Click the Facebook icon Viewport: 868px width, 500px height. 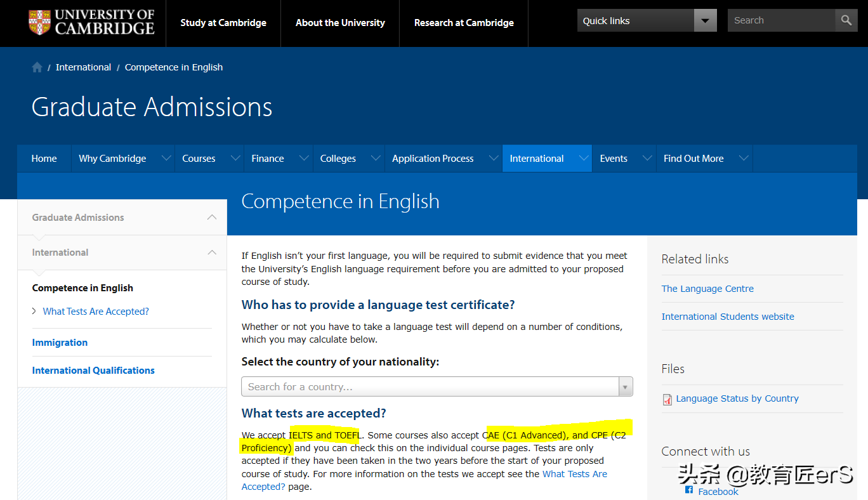coord(689,490)
